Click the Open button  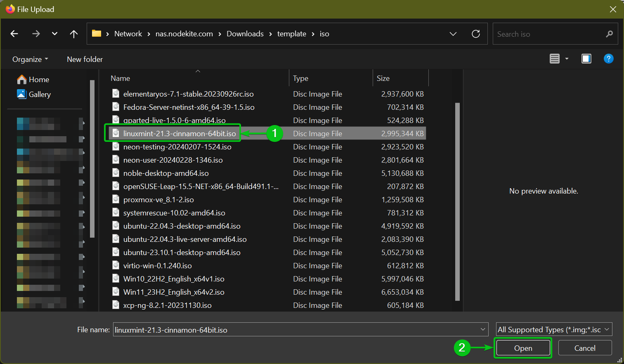[523, 348]
